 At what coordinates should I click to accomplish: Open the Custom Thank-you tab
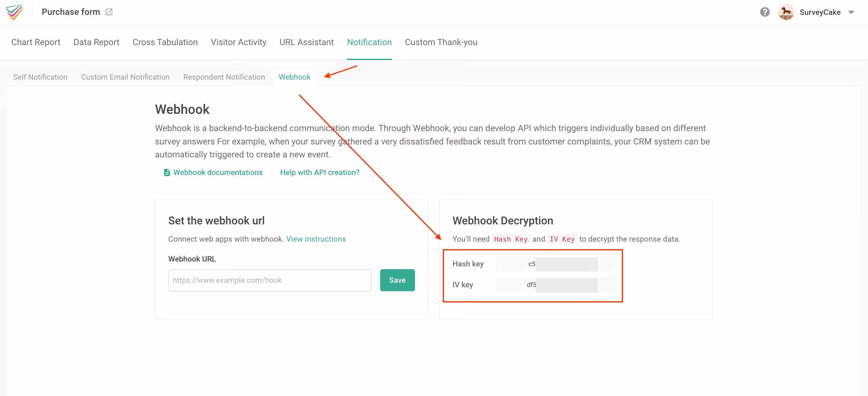[441, 42]
